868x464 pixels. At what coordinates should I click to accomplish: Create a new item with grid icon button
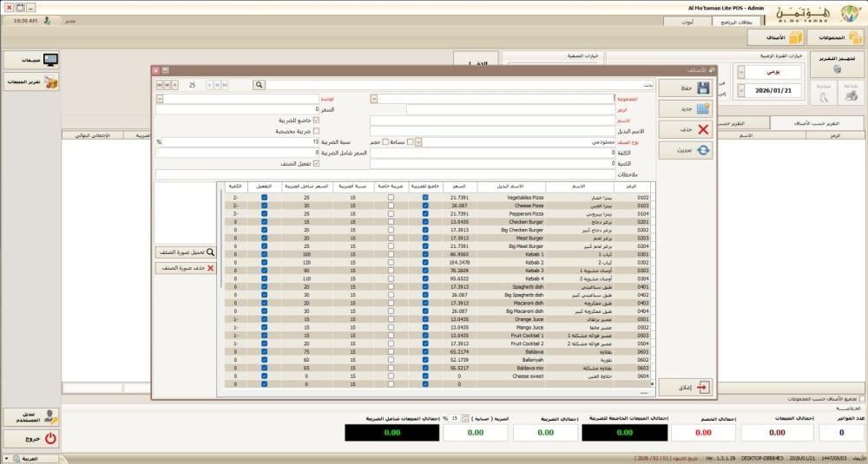(686, 109)
